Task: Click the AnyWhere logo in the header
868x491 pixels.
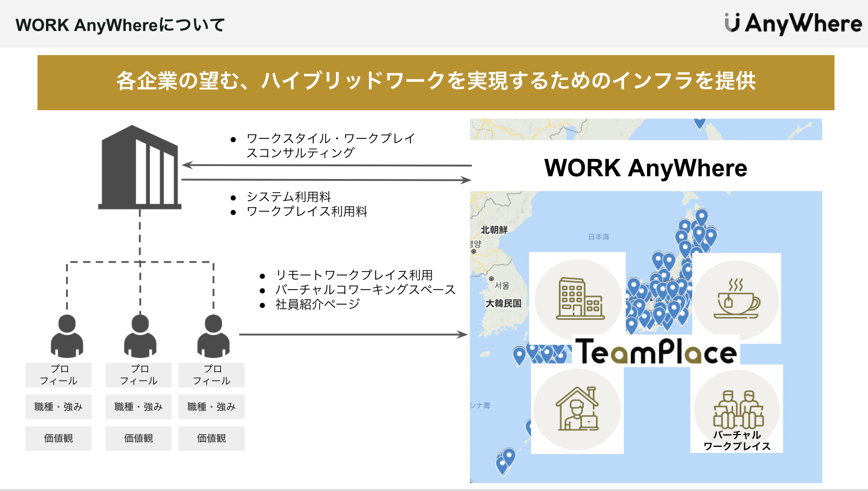Action: coord(793,23)
